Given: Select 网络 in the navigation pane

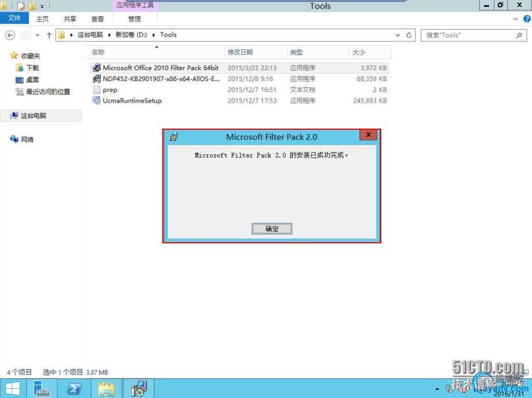Looking at the screenshot, I should (x=22, y=139).
